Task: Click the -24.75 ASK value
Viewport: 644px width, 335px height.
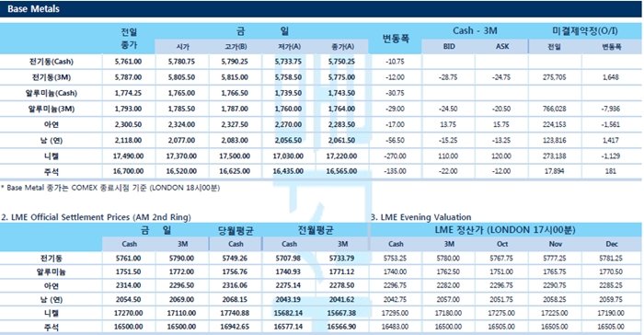Action: pyautogui.click(x=501, y=77)
